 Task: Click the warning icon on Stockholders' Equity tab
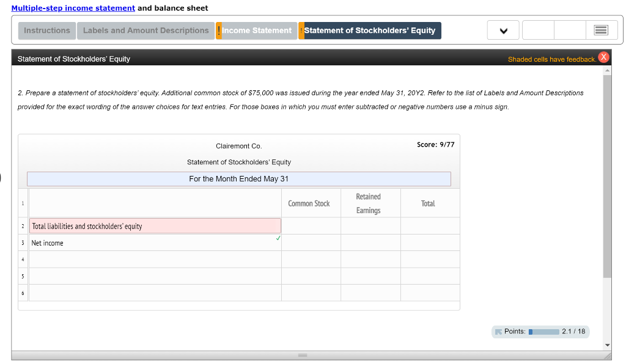(301, 31)
